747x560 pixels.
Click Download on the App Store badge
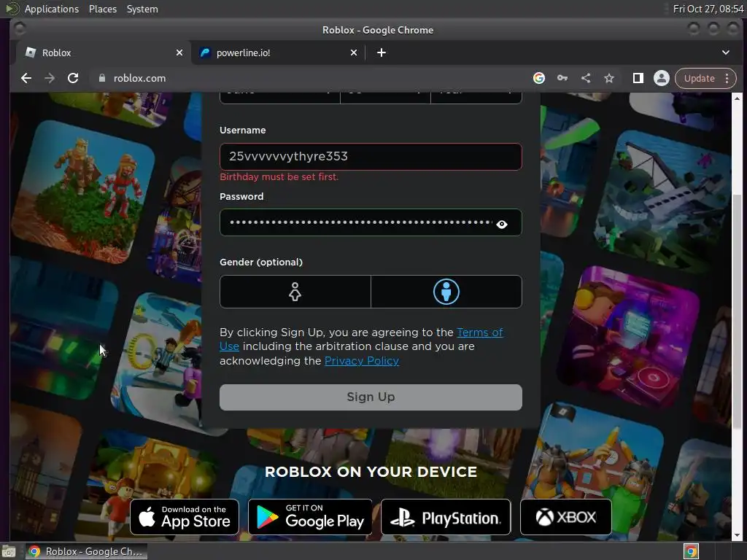[185, 517]
